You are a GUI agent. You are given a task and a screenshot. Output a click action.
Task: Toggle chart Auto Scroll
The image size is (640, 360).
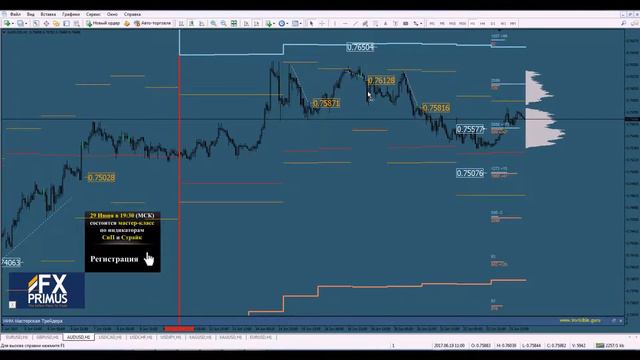click(246, 24)
